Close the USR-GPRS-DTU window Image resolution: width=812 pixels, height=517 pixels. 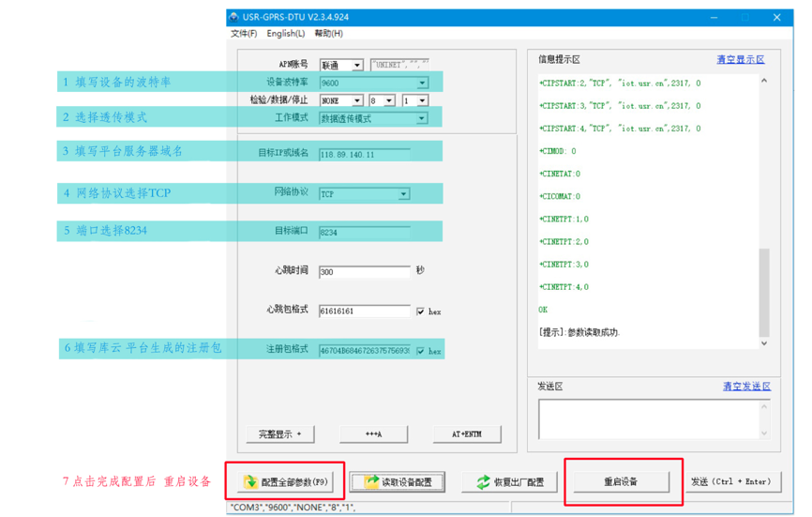(777, 18)
